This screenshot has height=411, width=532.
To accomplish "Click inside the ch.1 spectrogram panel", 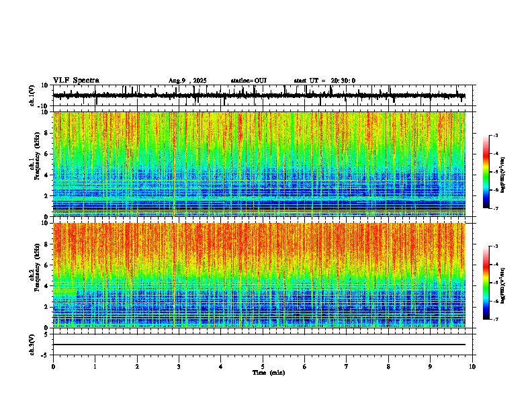I will coord(259,164).
